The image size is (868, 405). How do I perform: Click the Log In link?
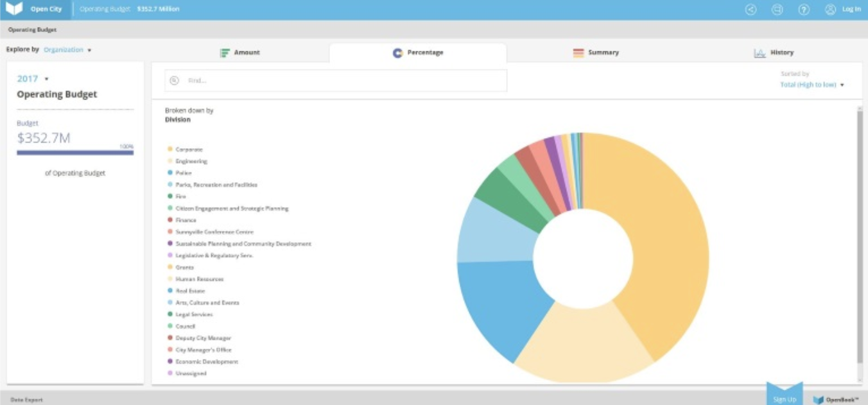pos(852,10)
